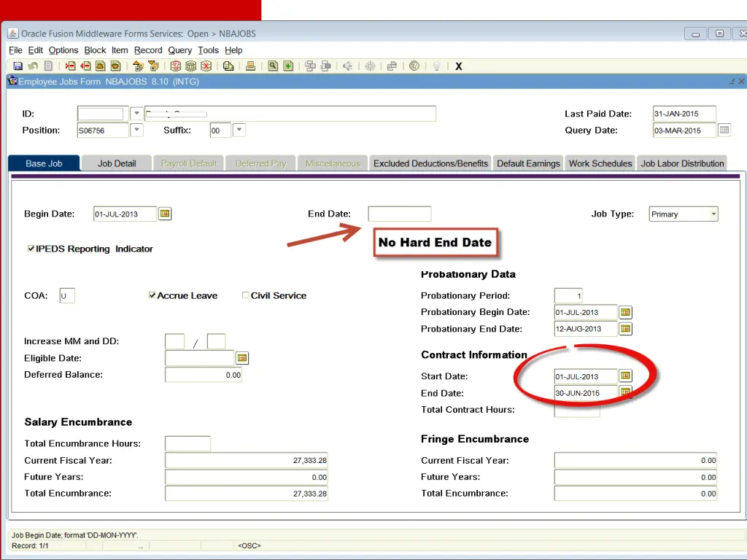Image resolution: width=747 pixels, height=560 pixels.
Task: Click the black X exit toolbar icon
Action: click(458, 66)
